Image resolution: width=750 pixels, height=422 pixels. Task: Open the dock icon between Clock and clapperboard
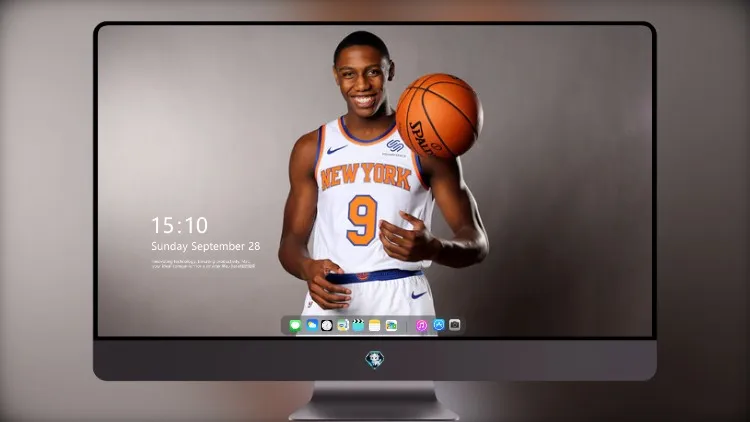coord(342,325)
